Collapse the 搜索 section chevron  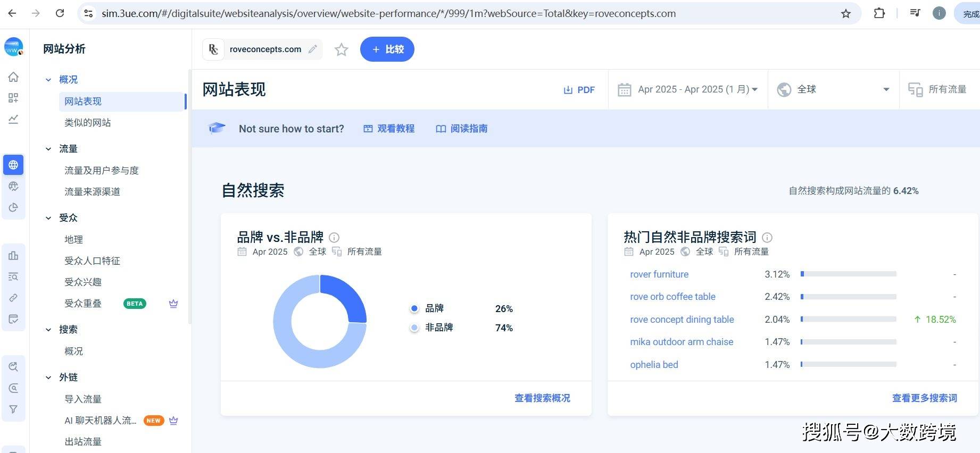click(48, 330)
